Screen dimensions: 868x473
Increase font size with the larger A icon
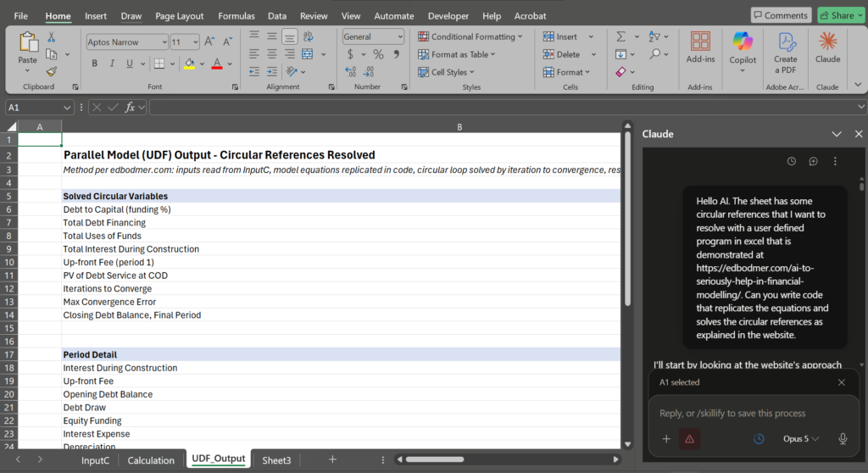tap(209, 42)
